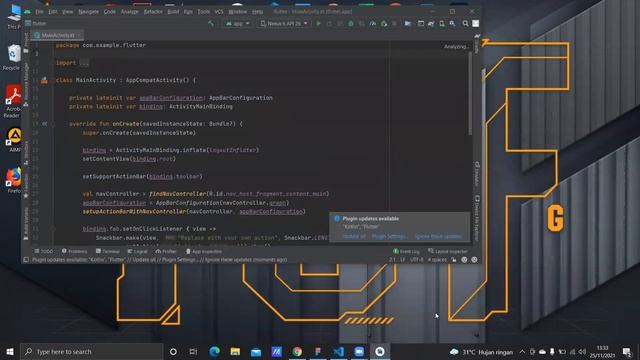The height and width of the screenshot is (360, 640).
Task: Open the Build menu
Action: point(173,12)
